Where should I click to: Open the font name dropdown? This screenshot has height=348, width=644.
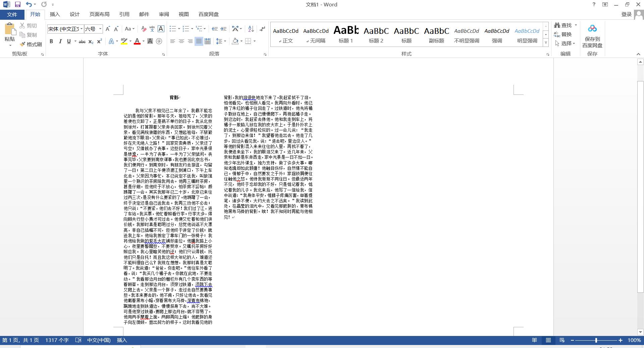(82, 29)
